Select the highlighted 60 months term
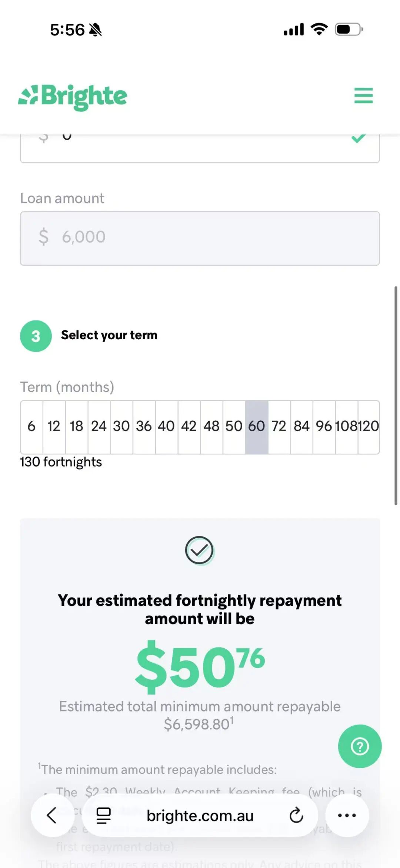 point(256,427)
